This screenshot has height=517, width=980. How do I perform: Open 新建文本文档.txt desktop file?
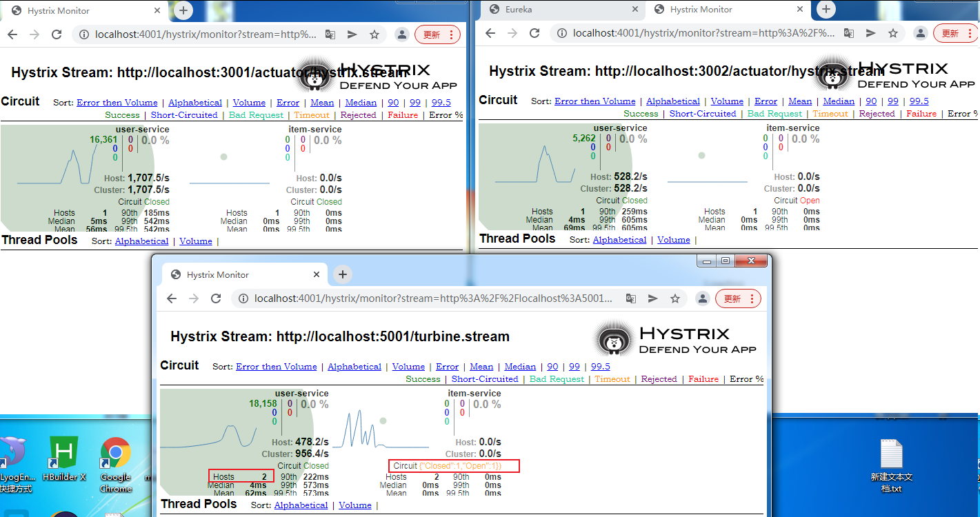(x=891, y=466)
